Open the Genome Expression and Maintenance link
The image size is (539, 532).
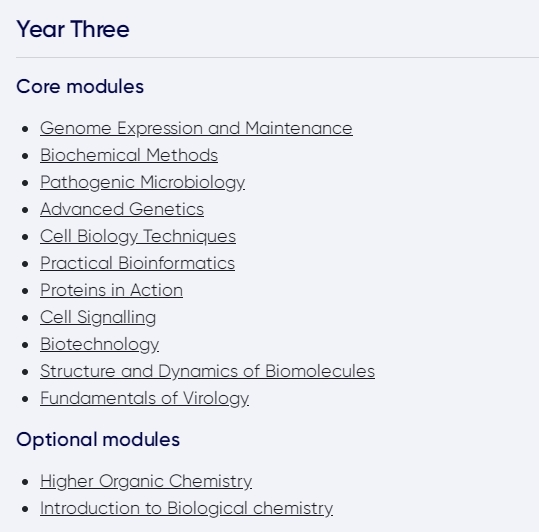click(196, 129)
